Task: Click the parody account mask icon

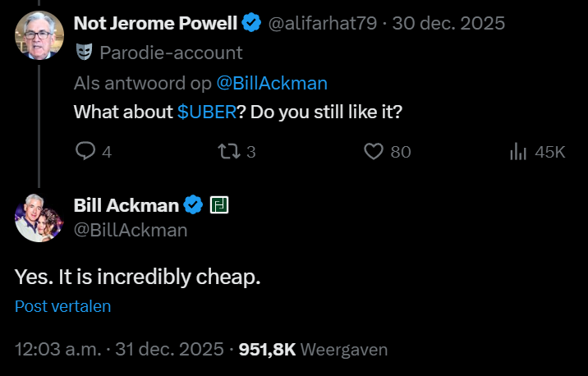Action: point(84,53)
